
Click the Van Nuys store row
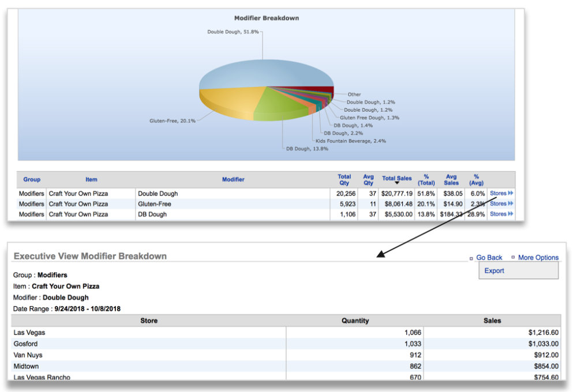click(x=286, y=355)
